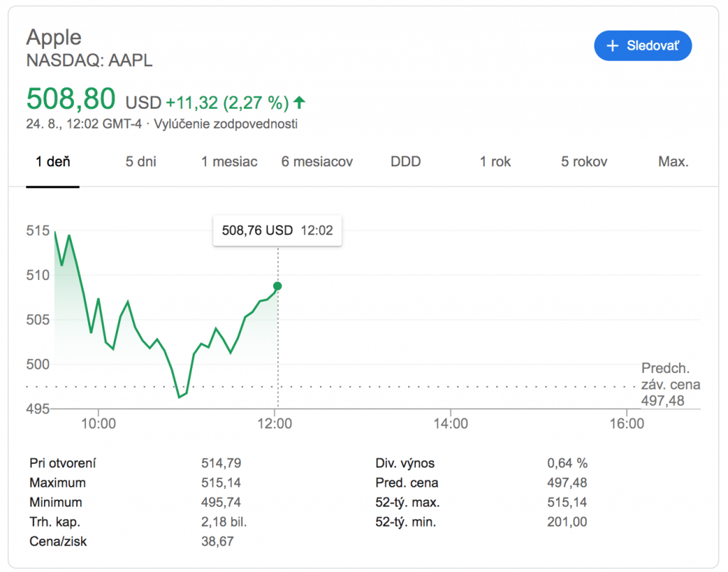Click the Predch. záv. cena chart label
728x572 pixels.
[x=670, y=384]
